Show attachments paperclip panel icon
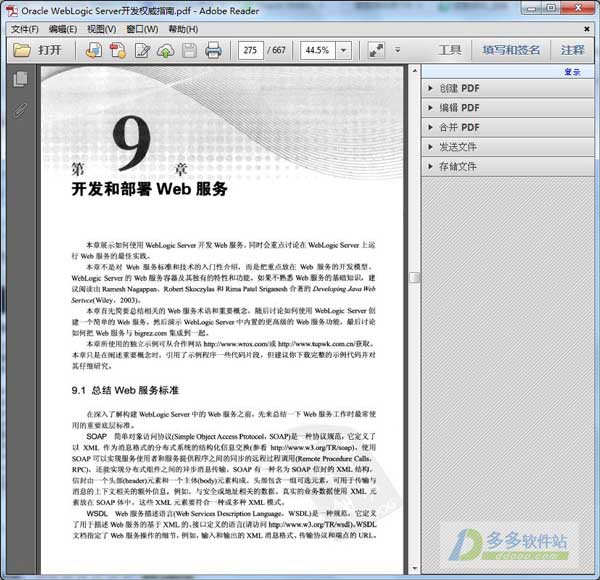 (20, 111)
